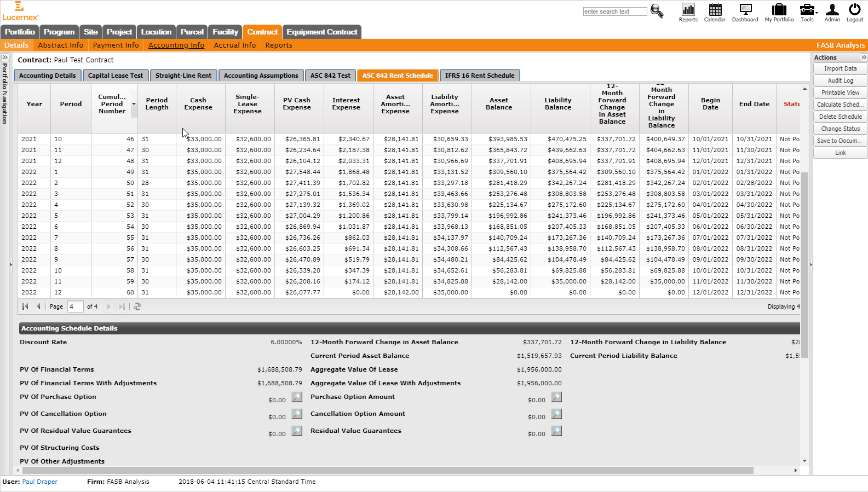Click the horizontal scrollbar at bottom
Image resolution: width=868 pixels, height=492 pixels.
tap(388, 470)
